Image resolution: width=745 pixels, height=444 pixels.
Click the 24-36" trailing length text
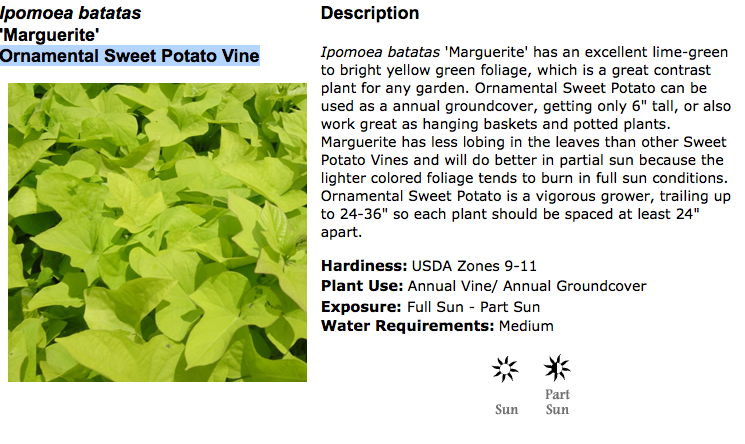[362, 213]
